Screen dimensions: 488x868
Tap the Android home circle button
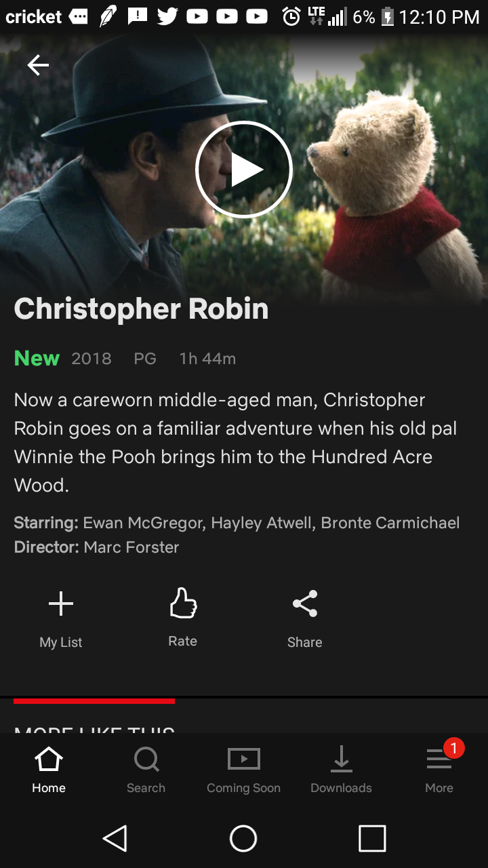pyautogui.click(x=243, y=839)
